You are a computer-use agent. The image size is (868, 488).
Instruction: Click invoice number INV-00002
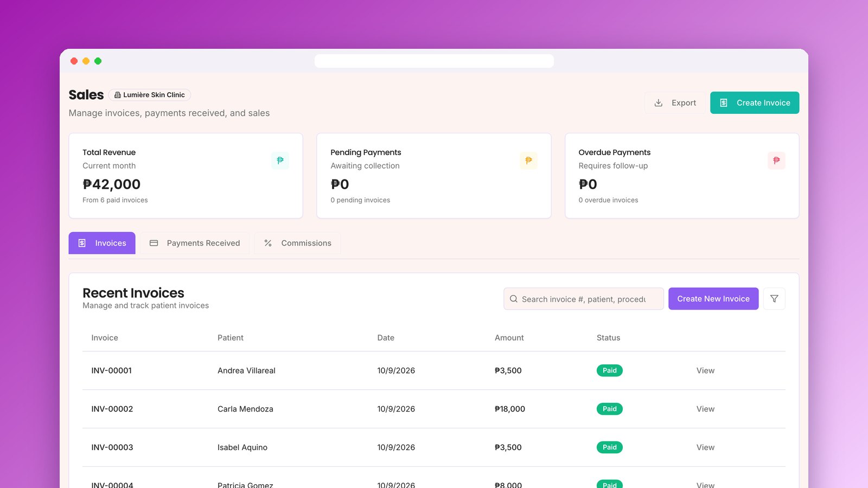(x=112, y=409)
